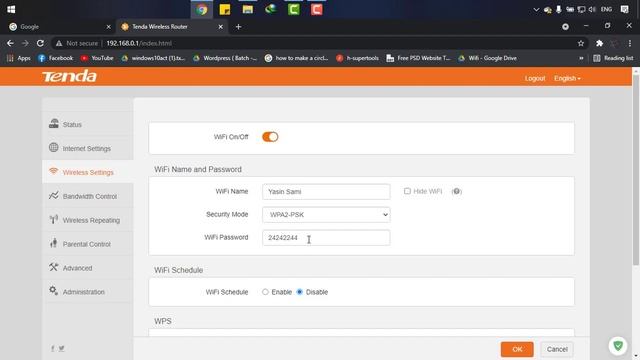Open the Facebook bookmark
Image resolution: width=640 pixels, height=360 pixels.
[x=56, y=58]
